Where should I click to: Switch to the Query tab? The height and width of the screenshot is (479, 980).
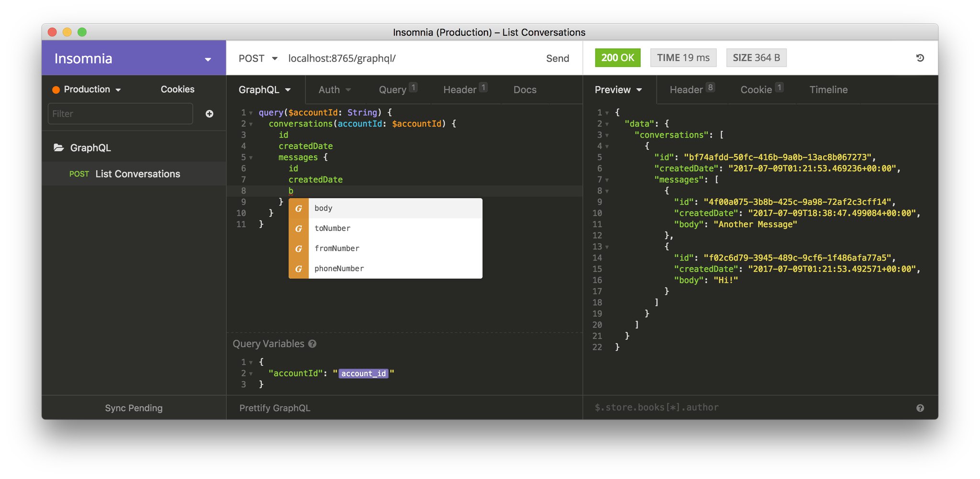[398, 89]
